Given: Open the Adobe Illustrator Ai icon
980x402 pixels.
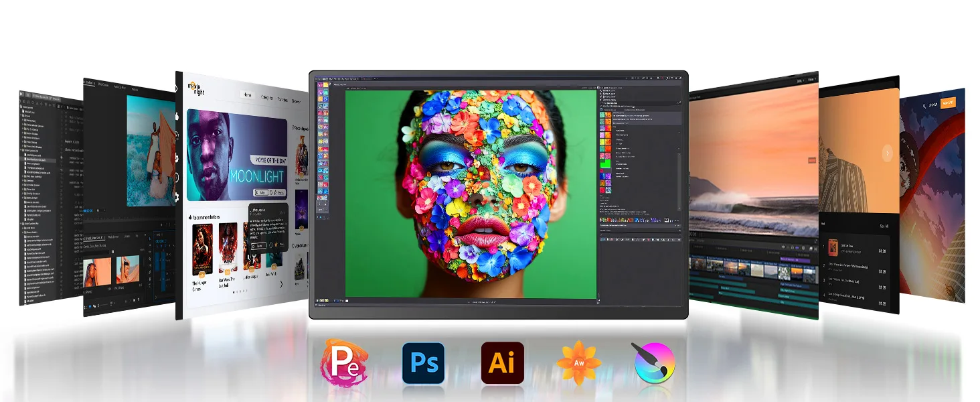Looking at the screenshot, I should pos(502,363).
